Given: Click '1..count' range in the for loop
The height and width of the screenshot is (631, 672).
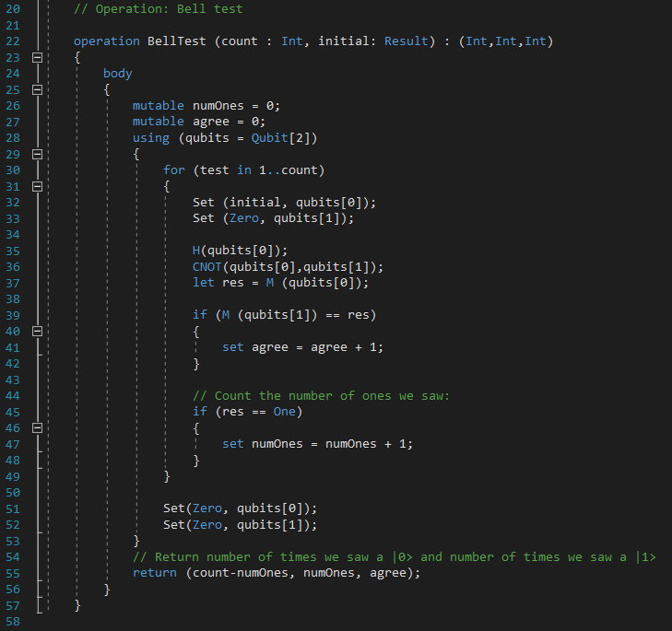Looking at the screenshot, I should (x=288, y=170).
